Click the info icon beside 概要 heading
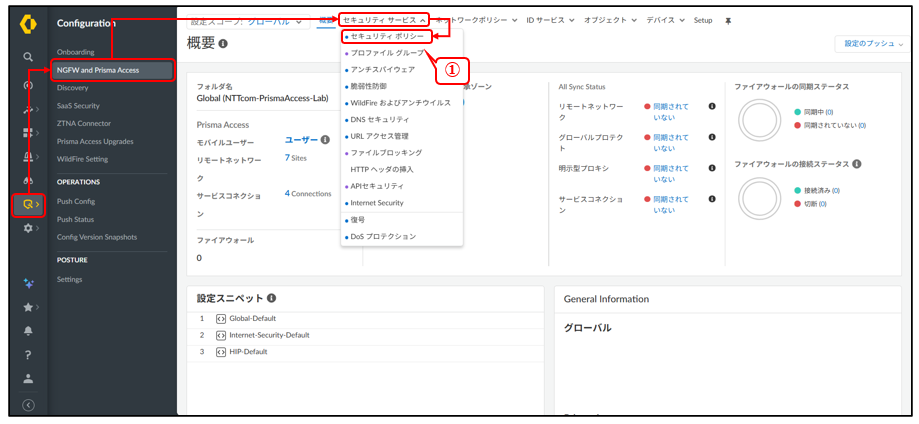Viewport: 919px width, 424px height. point(223,44)
